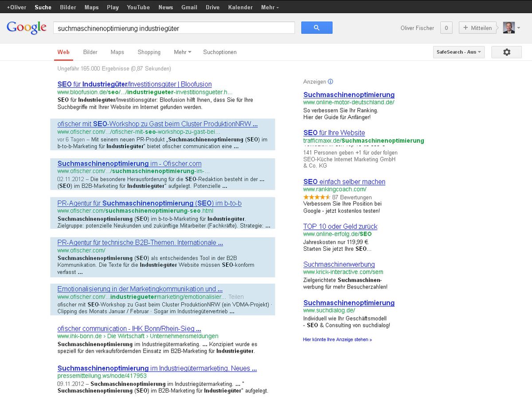532x401 pixels.
Task: Open 'Emotionalisierung in der Marketingkommunikation' result
Action: coord(140,289)
